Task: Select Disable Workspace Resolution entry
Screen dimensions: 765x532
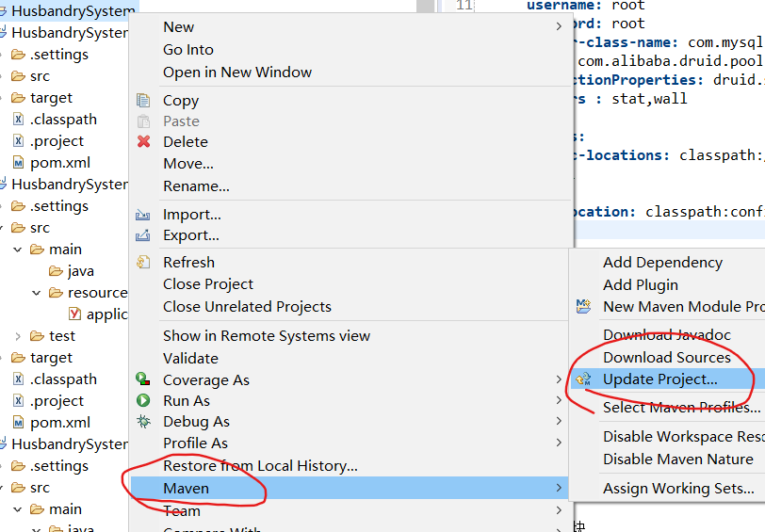Action: pos(684,436)
